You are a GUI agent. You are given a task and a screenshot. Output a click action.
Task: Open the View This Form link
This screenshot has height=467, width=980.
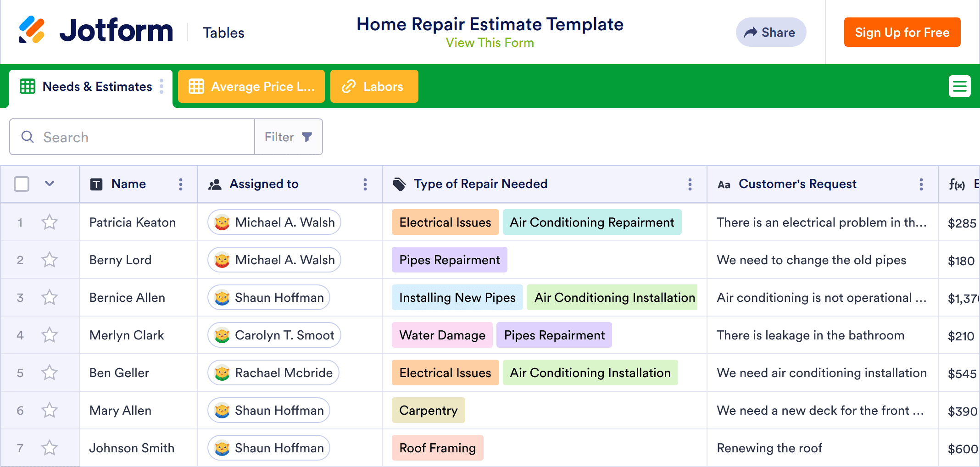(x=490, y=43)
